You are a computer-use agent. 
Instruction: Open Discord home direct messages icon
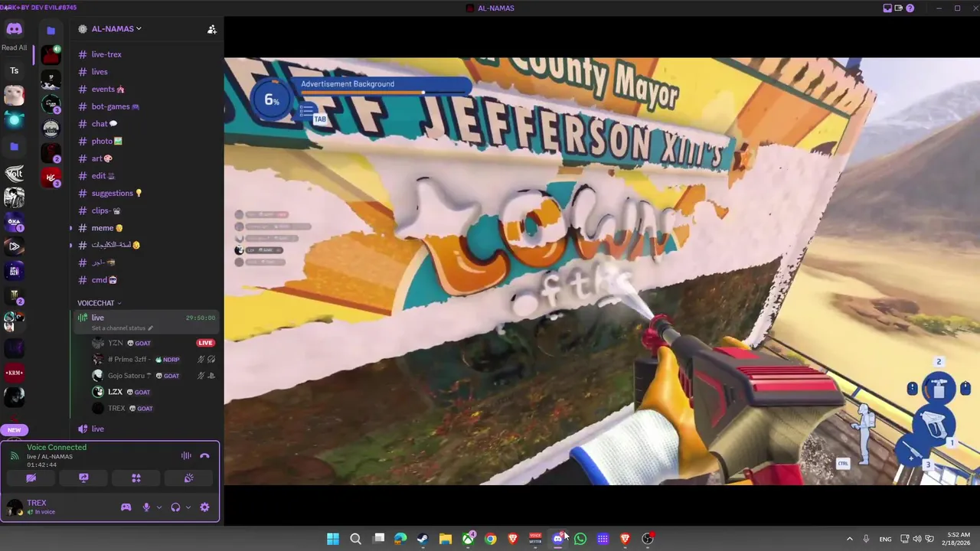[14, 29]
